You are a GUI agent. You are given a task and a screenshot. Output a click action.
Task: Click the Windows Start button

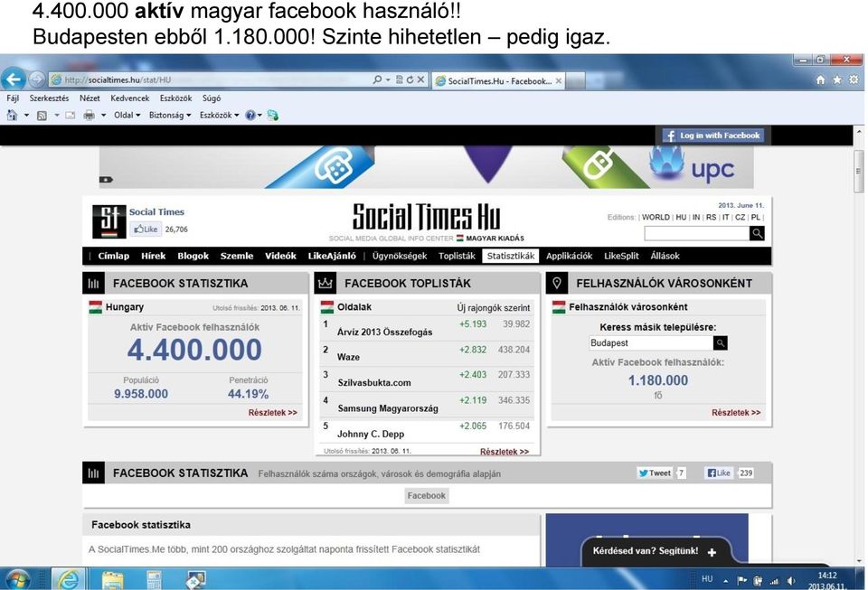click(17, 579)
